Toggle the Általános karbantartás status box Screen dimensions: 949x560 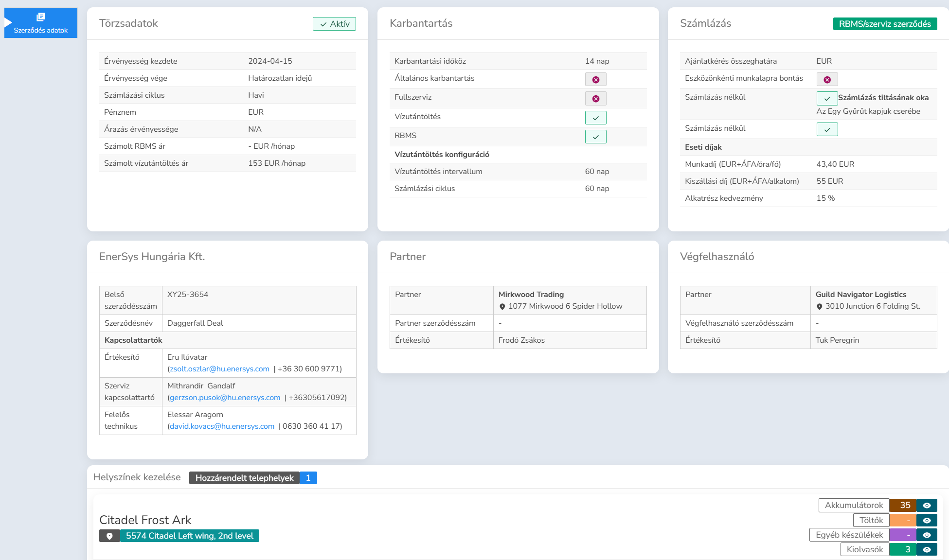595,80
